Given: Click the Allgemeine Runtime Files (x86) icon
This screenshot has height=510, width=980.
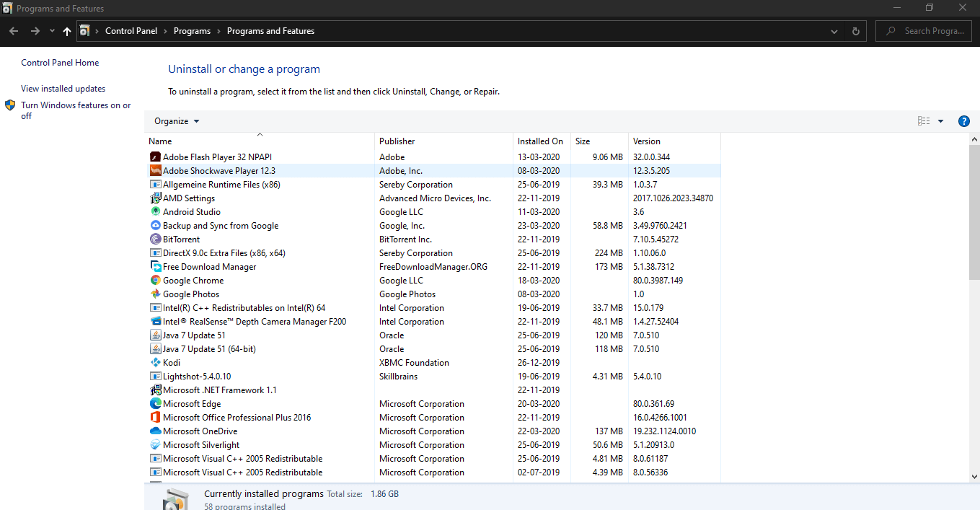Looking at the screenshot, I should (x=155, y=185).
